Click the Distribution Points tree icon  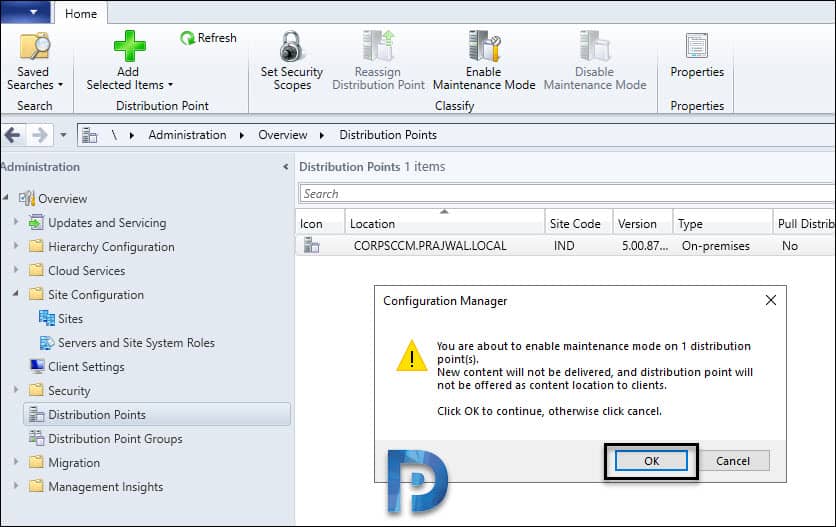pyautogui.click(x=36, y=414)
